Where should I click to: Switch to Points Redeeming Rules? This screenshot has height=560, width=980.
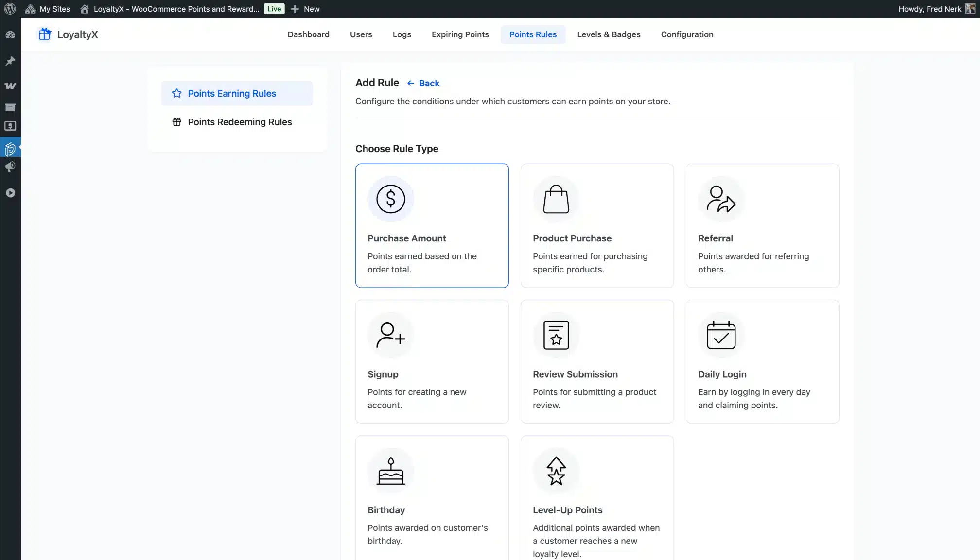240,122
